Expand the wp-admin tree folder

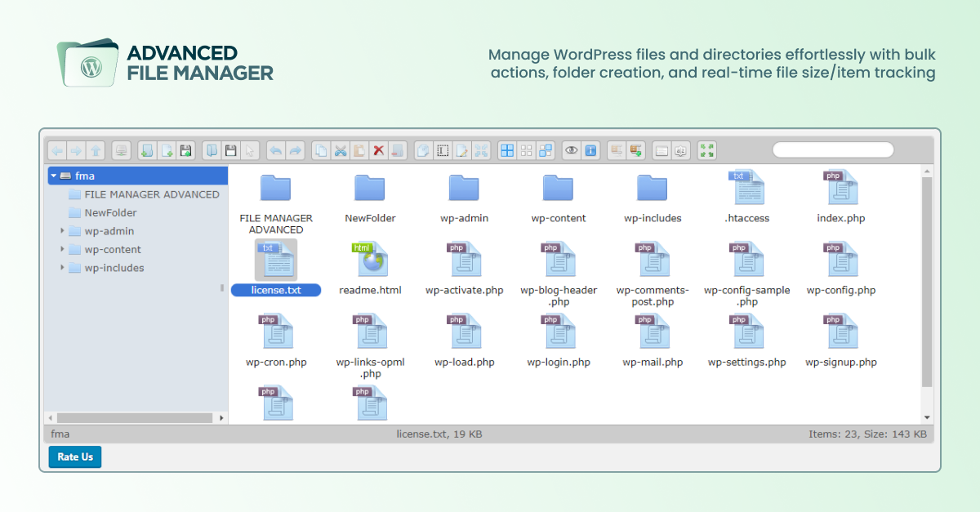pyautogui.click(x=62, y=231)
